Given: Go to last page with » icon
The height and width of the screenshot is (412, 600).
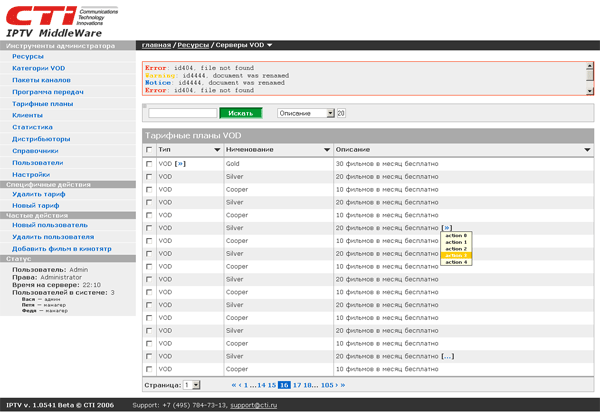Looking at the screenshot, I should click(x=342, y=385).
